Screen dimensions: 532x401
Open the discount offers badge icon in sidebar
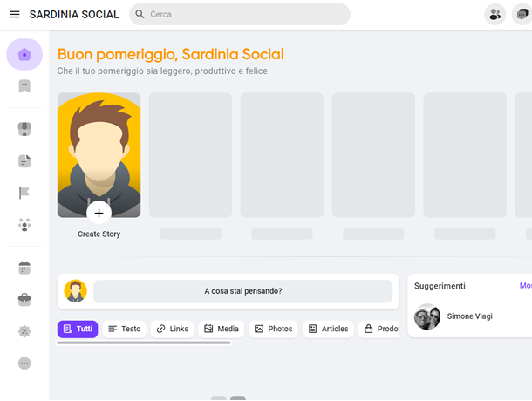[x=24, y=331]
